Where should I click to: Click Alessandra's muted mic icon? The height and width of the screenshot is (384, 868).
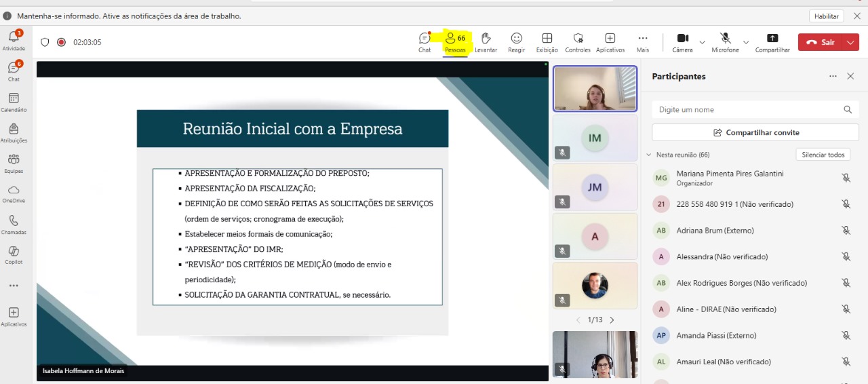(x=846, y=256)
